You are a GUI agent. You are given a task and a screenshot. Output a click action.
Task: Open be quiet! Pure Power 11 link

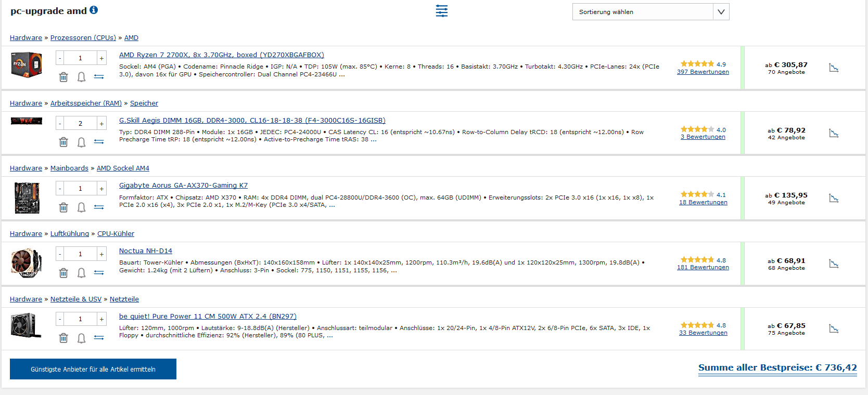point(208,317)
